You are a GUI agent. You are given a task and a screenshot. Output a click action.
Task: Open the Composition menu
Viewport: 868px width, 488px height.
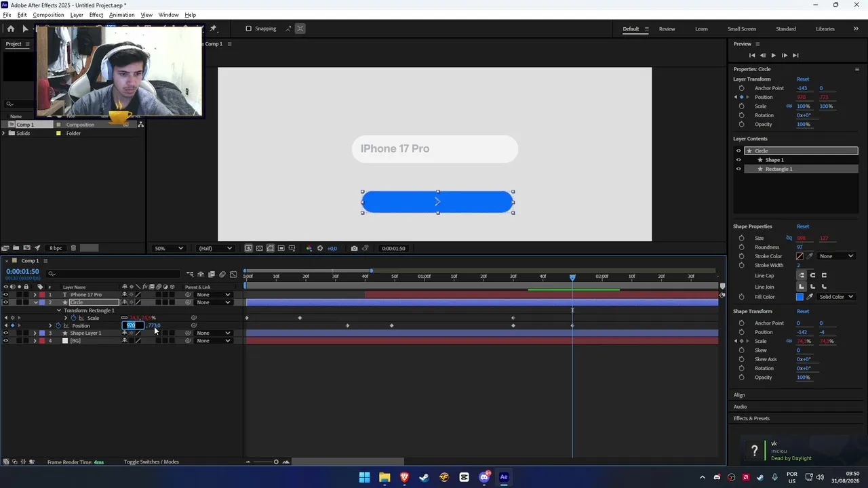pos(48,15)
